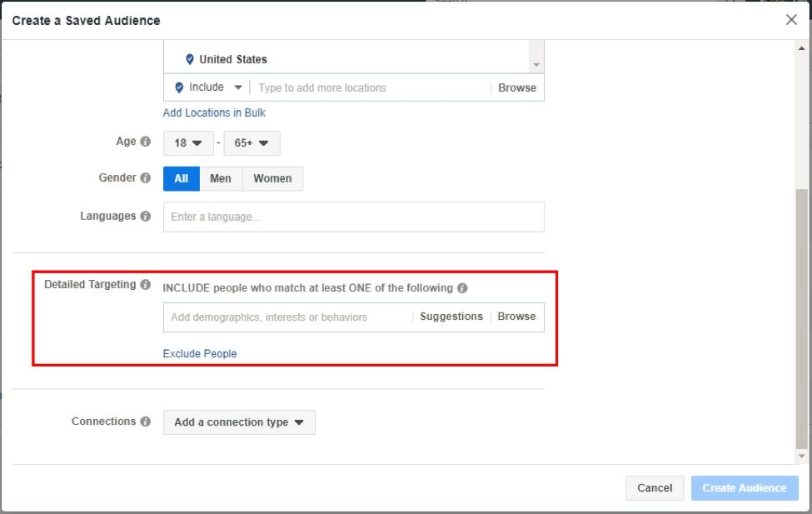Open the Include locations dropdown

pyautogui.click(x=207, y=87)
